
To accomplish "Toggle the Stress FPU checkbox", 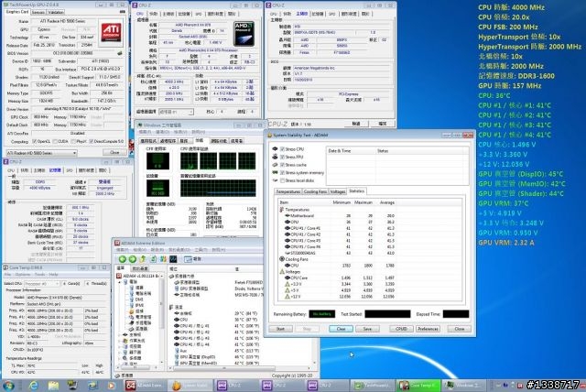I will coord(283,157).
